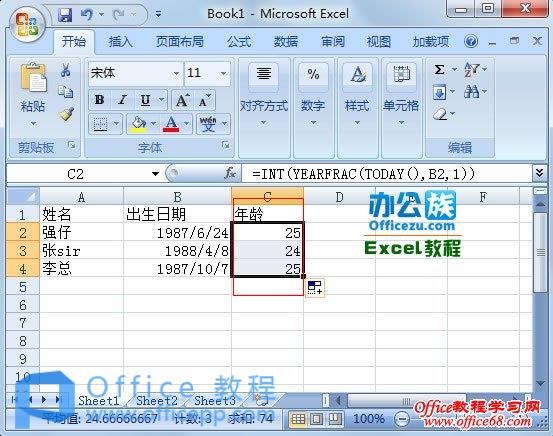Click the Paste clipboard icon
The image size is (553, 436).
tap(33, 77)
